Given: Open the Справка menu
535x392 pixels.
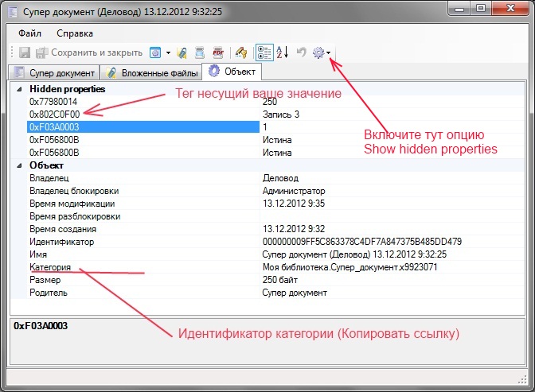Looking at the screenshot, I should tap(75, 33).
